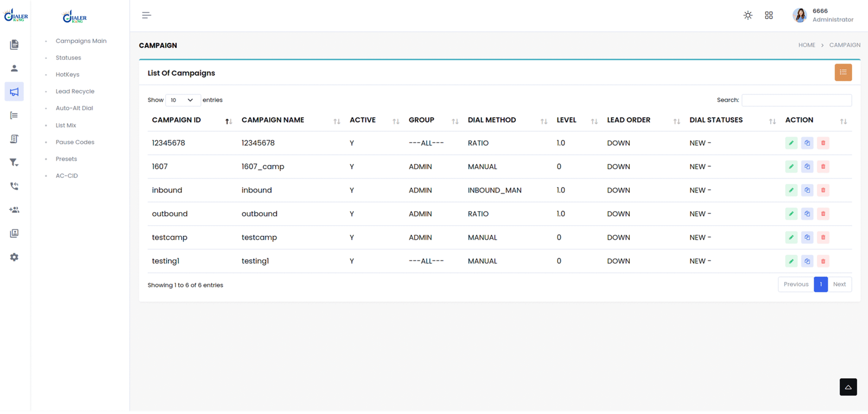Click the edit pencil icon for campaign 1607

[791, 167]
